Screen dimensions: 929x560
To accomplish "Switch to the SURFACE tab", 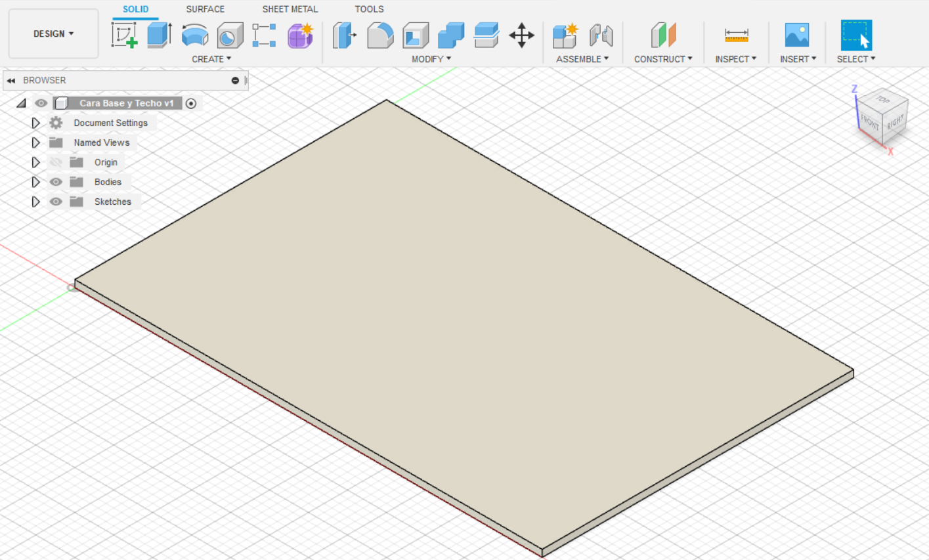I will (205, 9).
